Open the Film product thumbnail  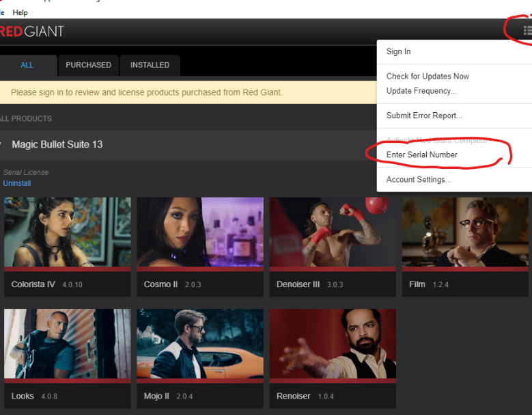(x=466, y=234)
